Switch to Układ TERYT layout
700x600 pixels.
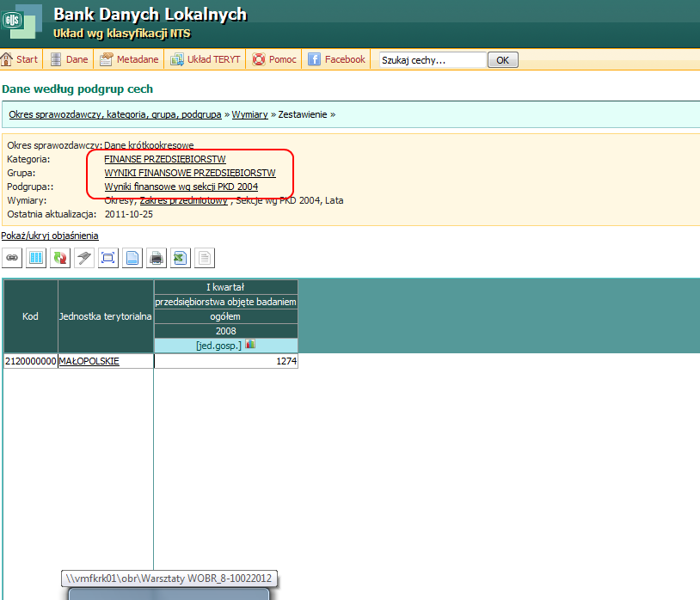[214, 59]
